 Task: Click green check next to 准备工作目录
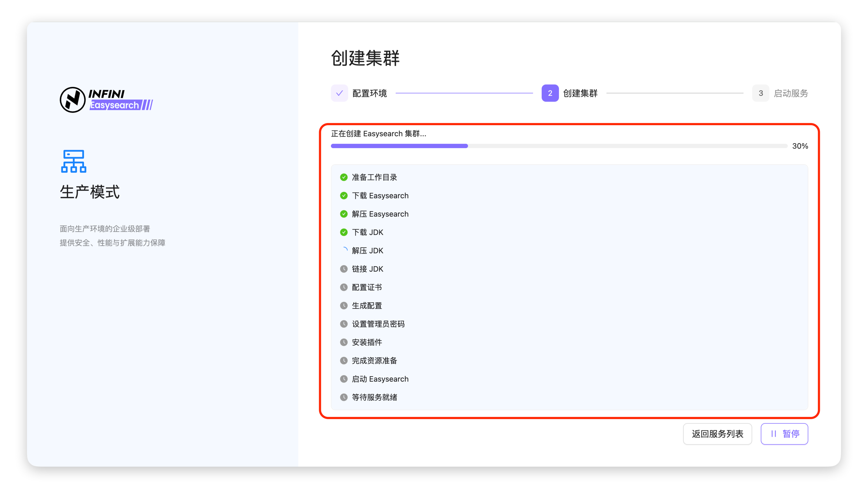[x=344, y=177]
